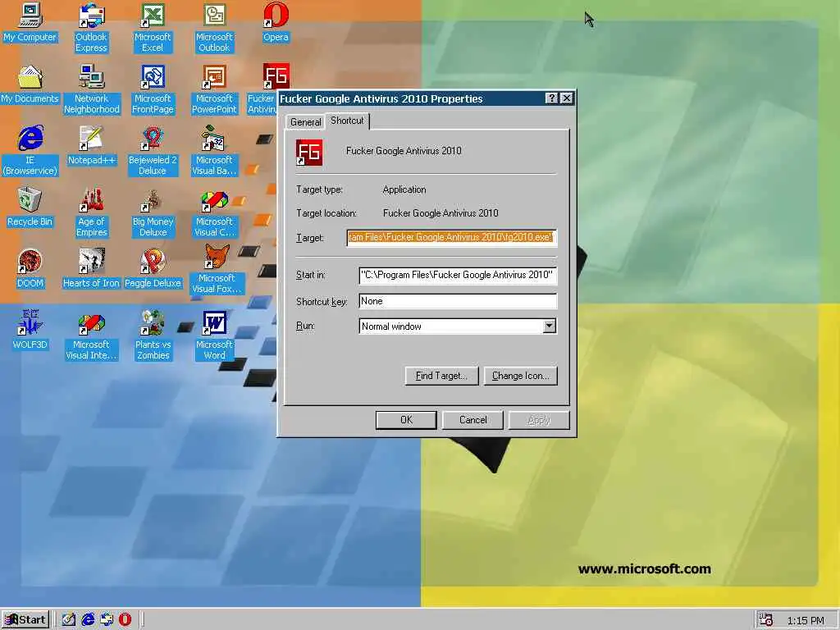Select the Microsoft Visual Basic desktop shortcut
Viewport: 840px width, 630px height.
pyautogui.click(x=214, y=151)
